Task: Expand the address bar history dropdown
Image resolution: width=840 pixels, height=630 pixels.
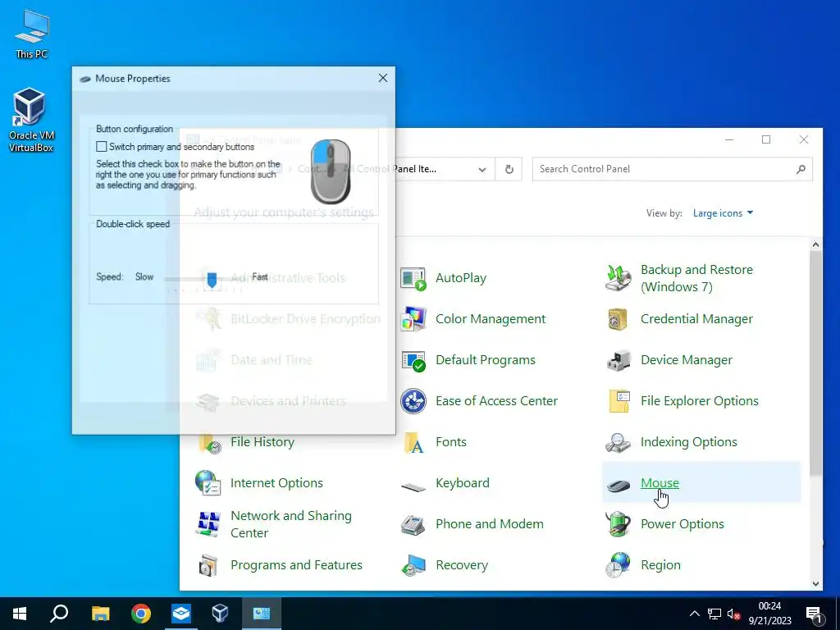Action: (x=482, y=169)
